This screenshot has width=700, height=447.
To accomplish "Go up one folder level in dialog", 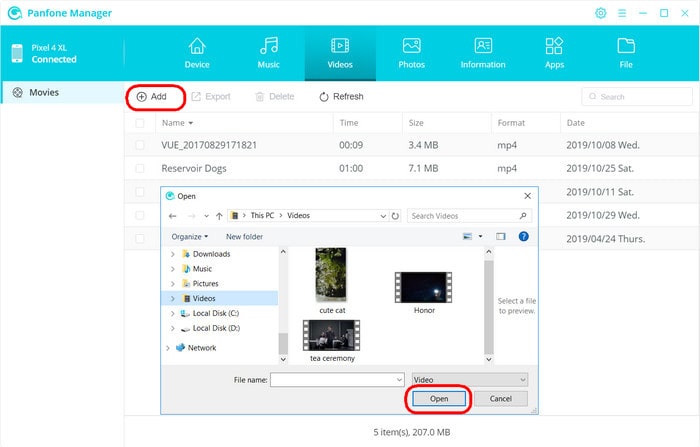I will pos(219,216).
